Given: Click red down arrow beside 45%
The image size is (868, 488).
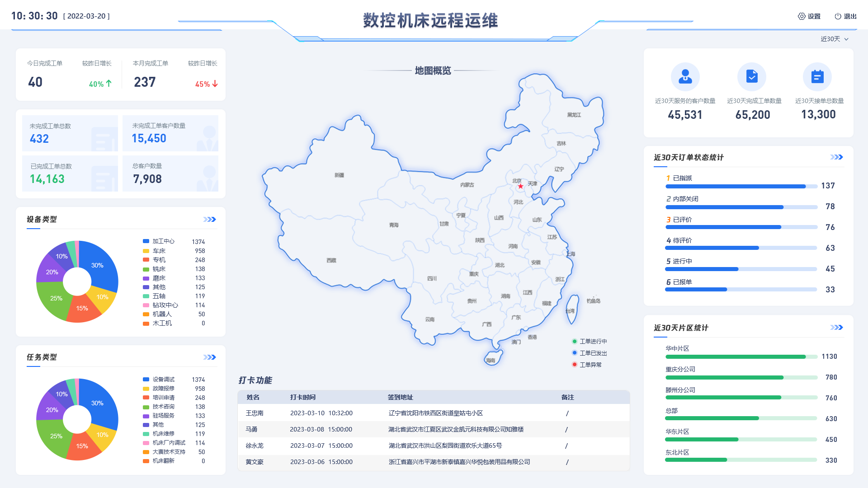Looking at the screenshot, I should click(215, 84).
